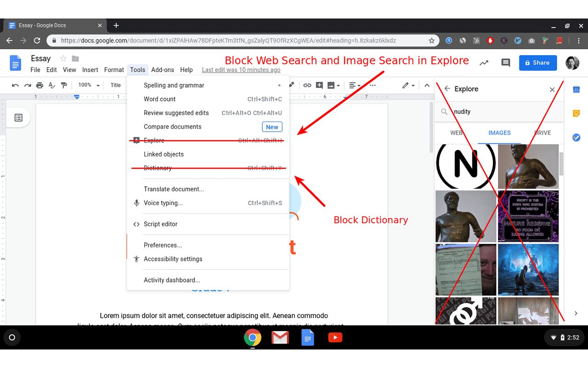Image resolution: width=588 pixels, height=368 pixels.
Task: Open the YouTube shelf icon
Action: click(x=335, y=338)
